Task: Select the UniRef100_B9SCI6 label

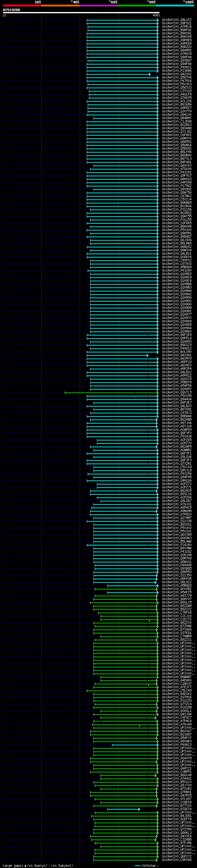Action: click(x=176, y=494)
